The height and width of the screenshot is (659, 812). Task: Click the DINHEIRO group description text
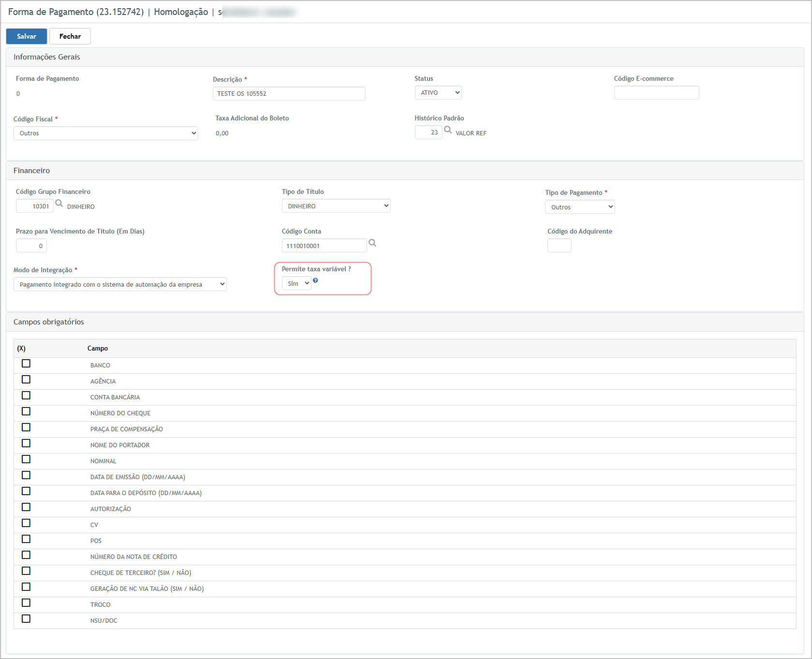pos(81,207)
